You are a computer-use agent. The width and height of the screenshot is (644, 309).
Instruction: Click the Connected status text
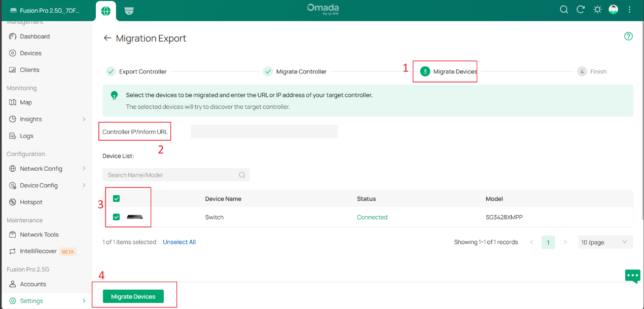click(x=372, y=217)
